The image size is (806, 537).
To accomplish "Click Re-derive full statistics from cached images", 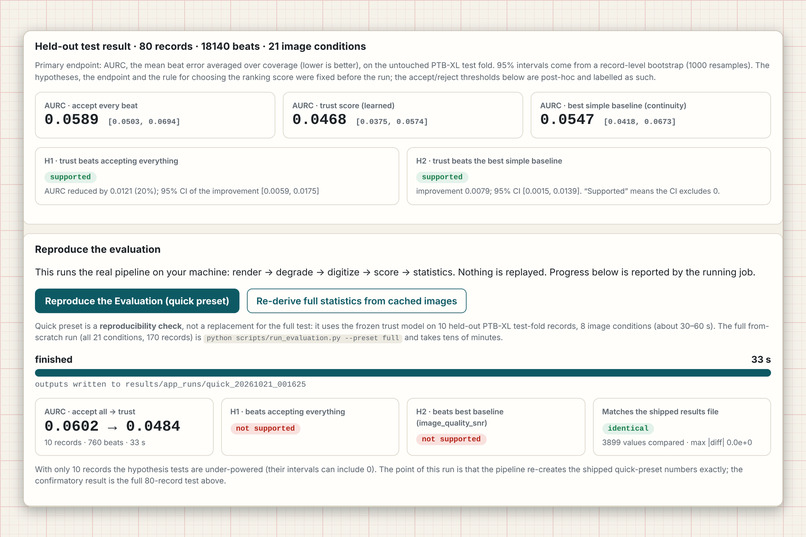I will click(356, 301).
